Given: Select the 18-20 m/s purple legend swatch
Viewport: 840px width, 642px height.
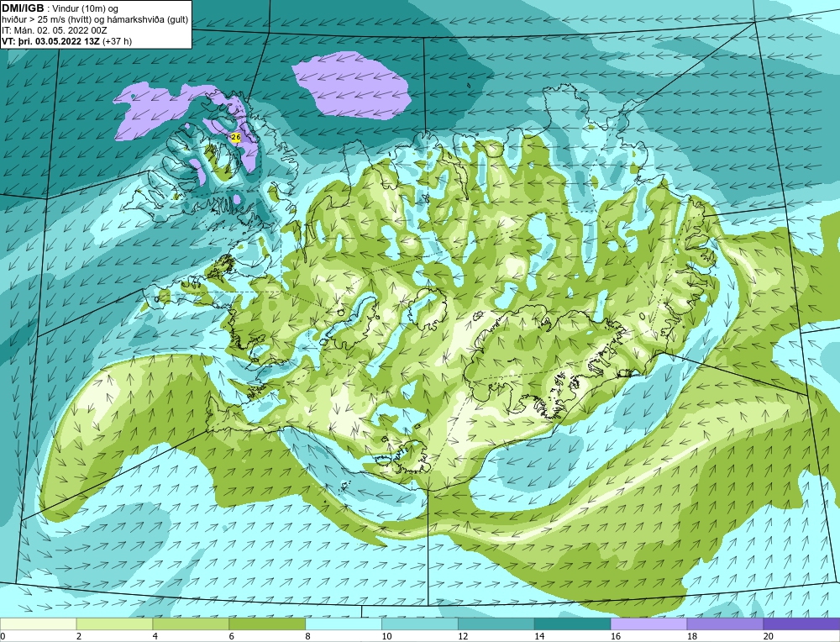Looking at the screenshot, I should (x=725, y=624).
